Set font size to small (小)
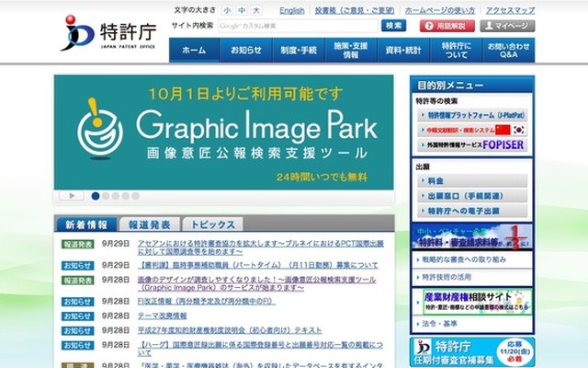 point(227,10)
